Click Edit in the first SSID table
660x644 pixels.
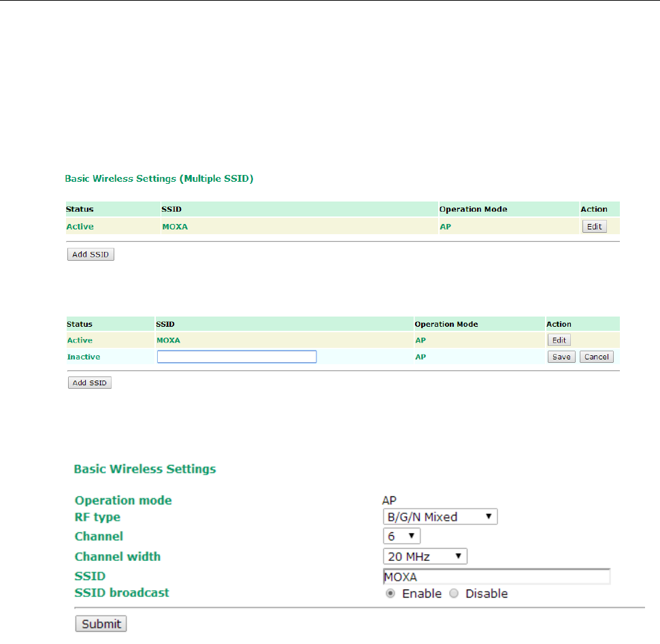(x=594, y=227)
